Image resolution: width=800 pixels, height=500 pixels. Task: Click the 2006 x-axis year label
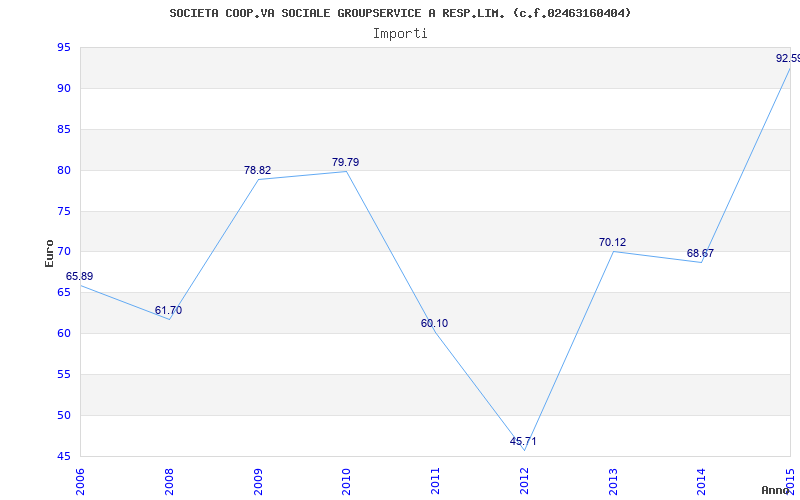point(81,482)
